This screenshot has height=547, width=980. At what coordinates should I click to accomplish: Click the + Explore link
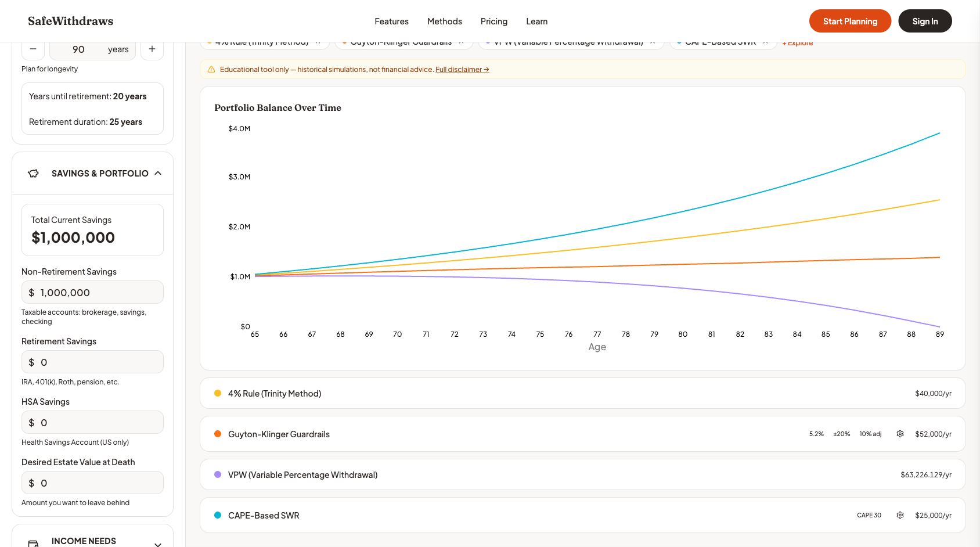[x=797, y=44]
